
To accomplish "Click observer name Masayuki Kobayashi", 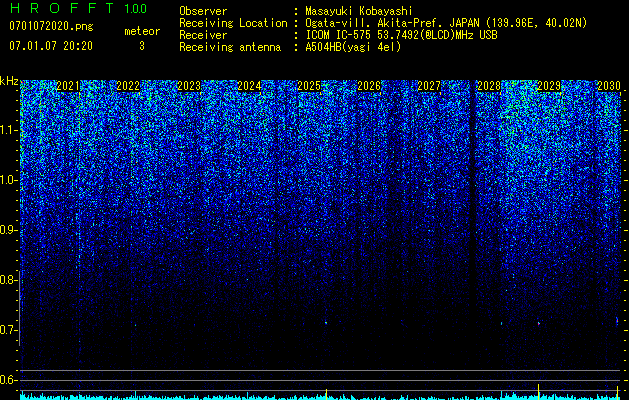I will [359, 11].
